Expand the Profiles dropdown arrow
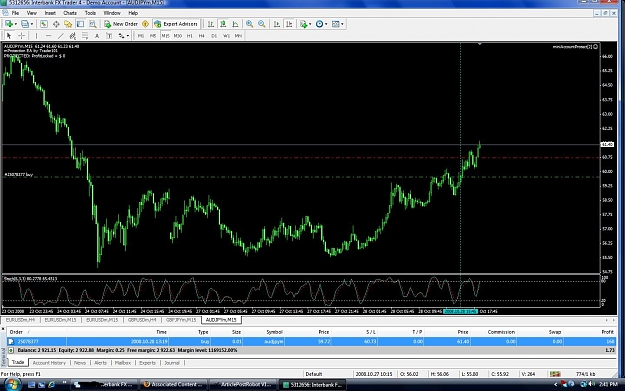Screen dimensions: 625x391 point(32,24)
